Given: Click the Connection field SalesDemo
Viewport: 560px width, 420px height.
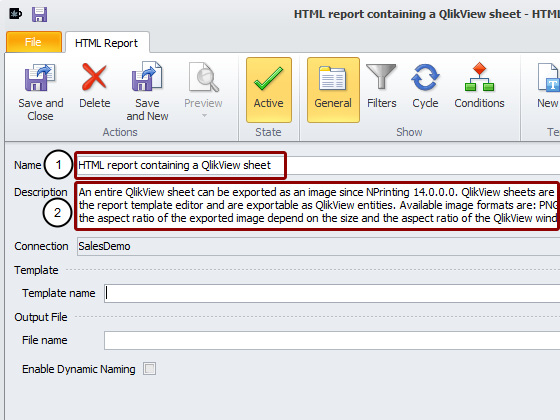Looking at the screenshot, I should pos(319,246).
